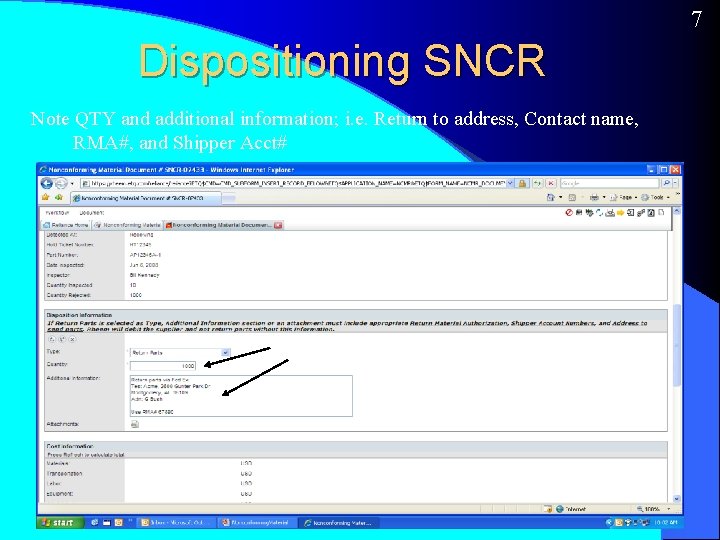
Task: Open the Type dropdown showing Return Parts
Action: pyautogui.click(x=180, y=353)
